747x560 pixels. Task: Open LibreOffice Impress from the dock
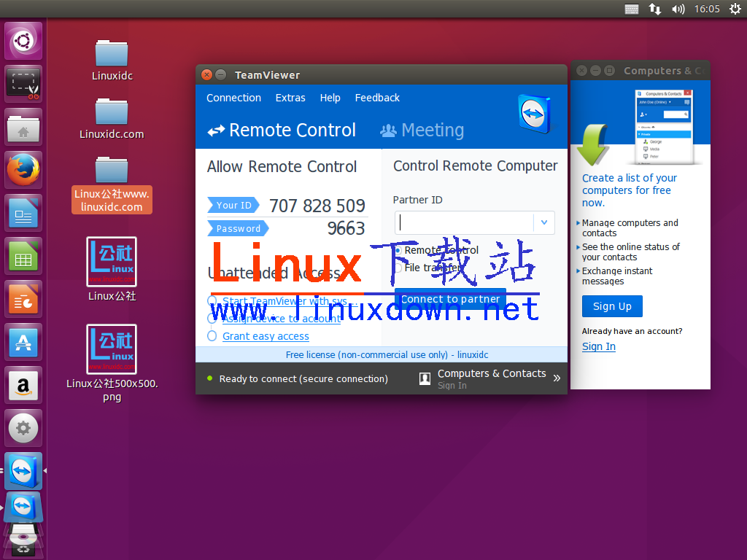[x=23, y=299]
